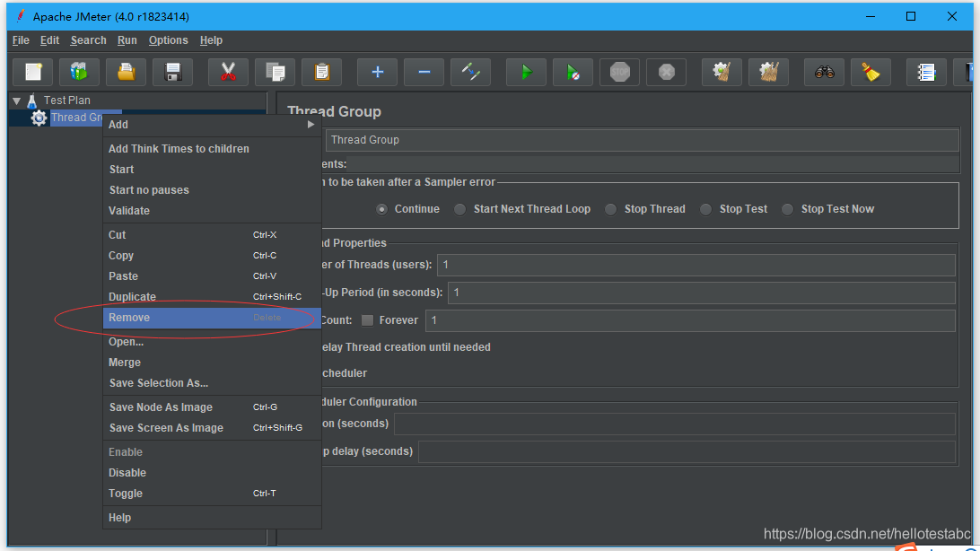Click the Shutdown toolbar icon
The image size is (980, 551).
666,73
